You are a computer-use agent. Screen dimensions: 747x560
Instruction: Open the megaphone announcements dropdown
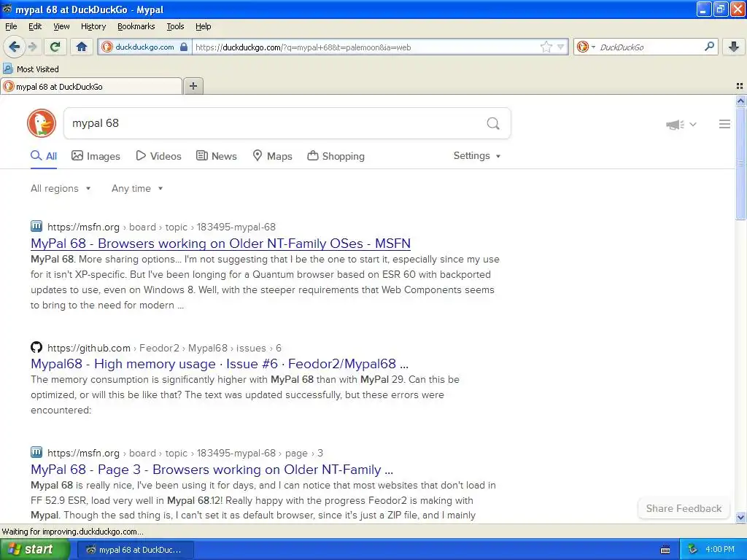pyautogui.click(x=681, y=124)
